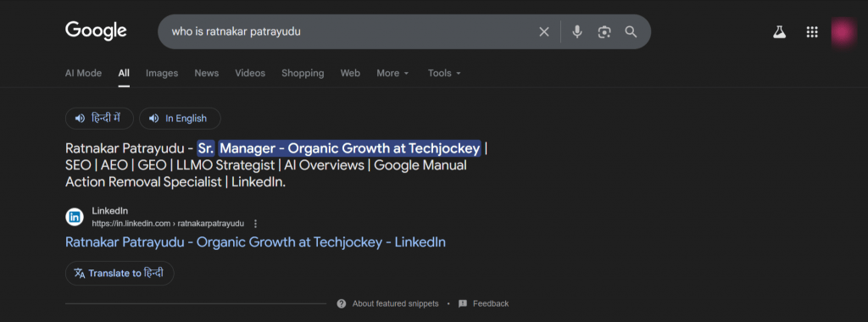Switch to AI Mode tab

(84, 73)
